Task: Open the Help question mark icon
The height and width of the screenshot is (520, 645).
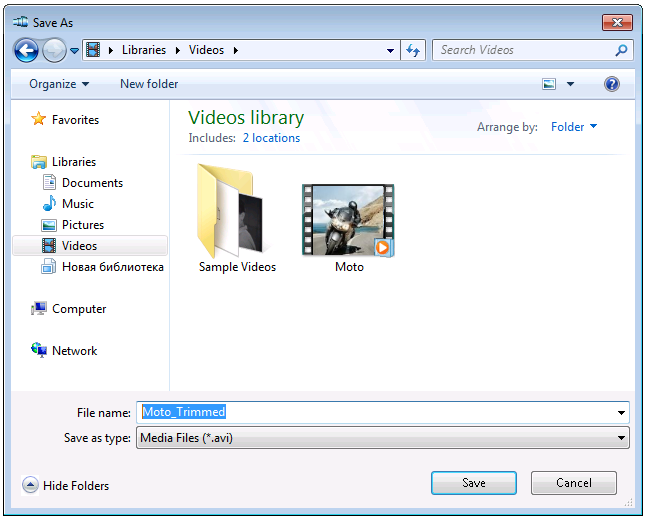Action: click(612, 84)
